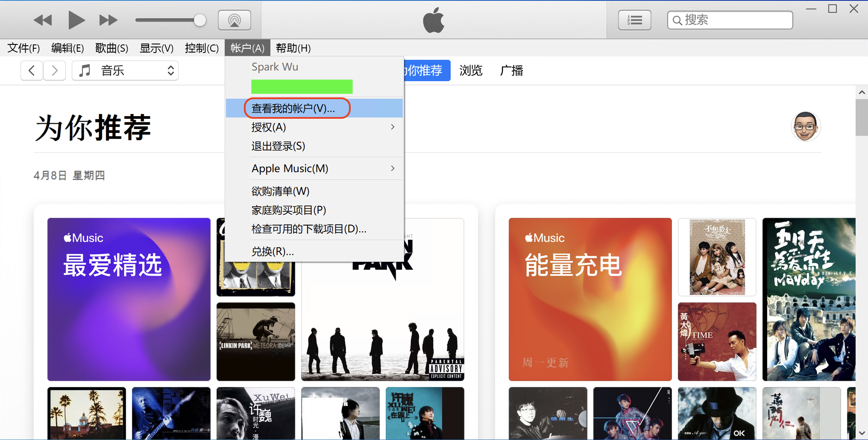
Task: Click the Spark Wu account name
Action: (x=275, y=67)
